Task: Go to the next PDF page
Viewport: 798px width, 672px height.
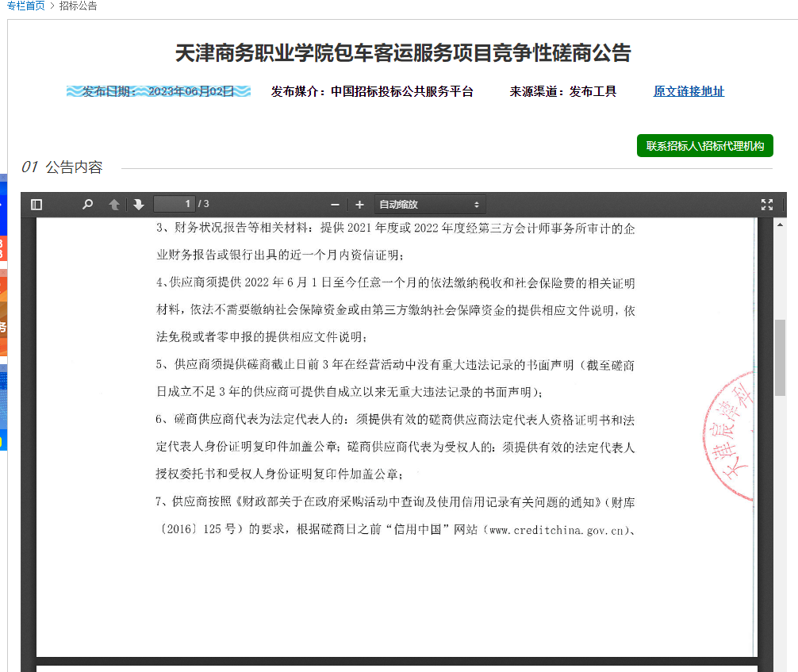Action: [x=139, y=205]
